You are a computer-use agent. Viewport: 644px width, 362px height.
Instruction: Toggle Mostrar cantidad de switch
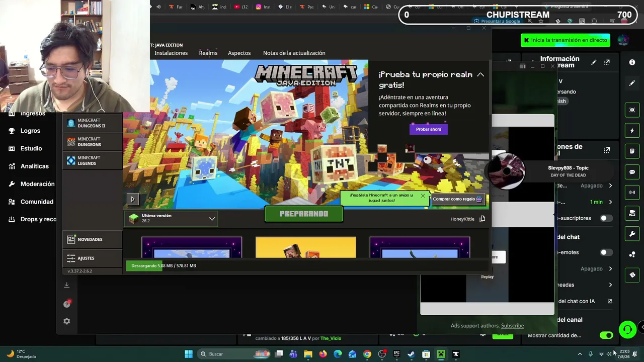tap(606, 335)
